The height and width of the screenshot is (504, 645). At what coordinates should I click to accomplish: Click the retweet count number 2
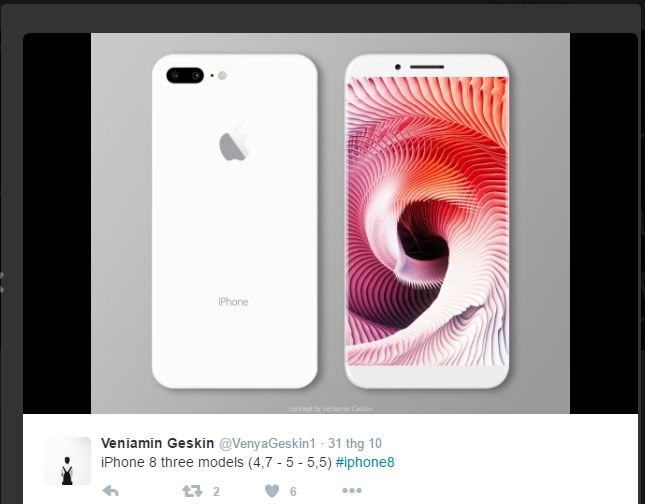(x=216, y=491)
